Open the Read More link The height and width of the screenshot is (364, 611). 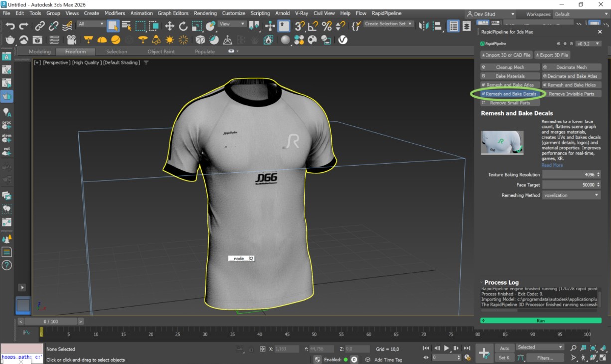tap(552, 165)
